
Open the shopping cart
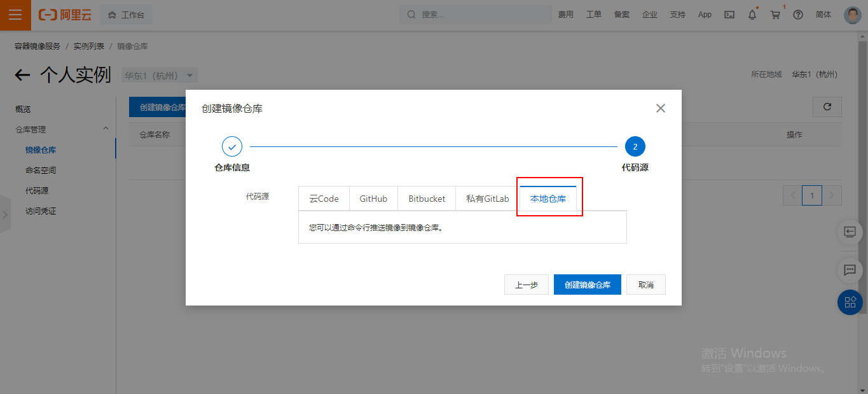[x=775, y=15]
